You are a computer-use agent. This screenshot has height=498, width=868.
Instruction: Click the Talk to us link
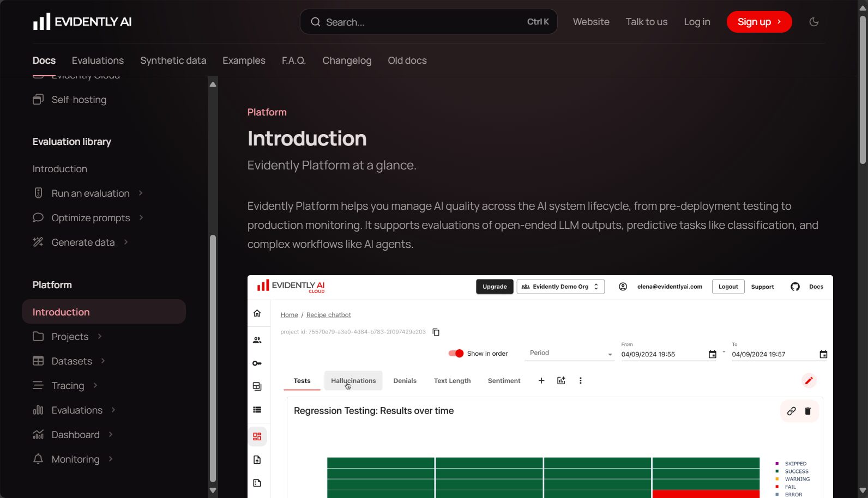pyautogui.click(x=647, y=22)
